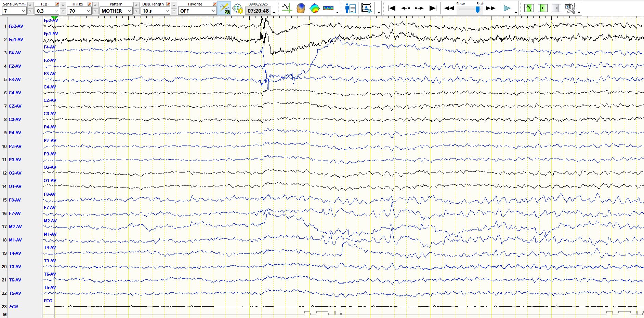Select the waveform measurement cursor tool
Screen dimensions: 644x318
click(287, 8)
